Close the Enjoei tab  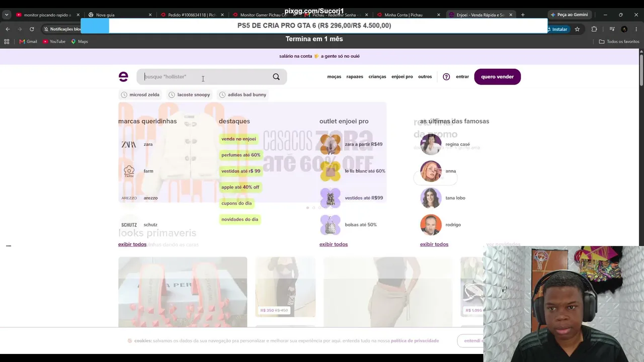point(511,15)
